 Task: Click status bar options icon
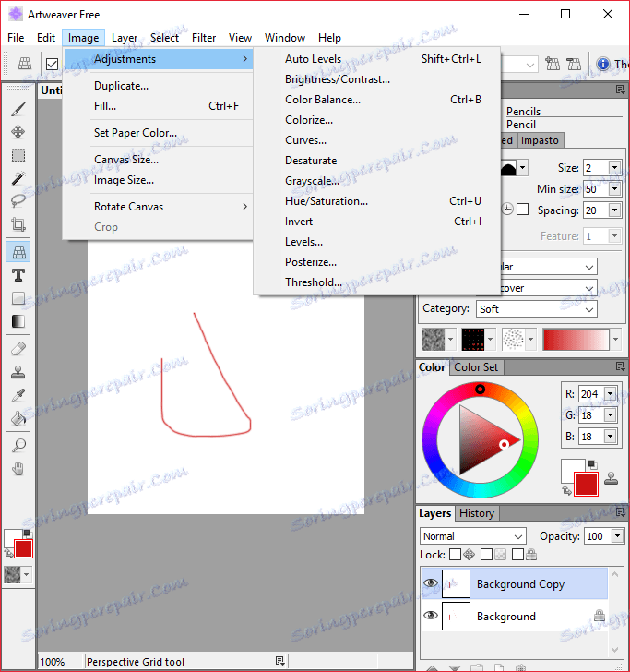pyautogui.click(x=279, y=661)
